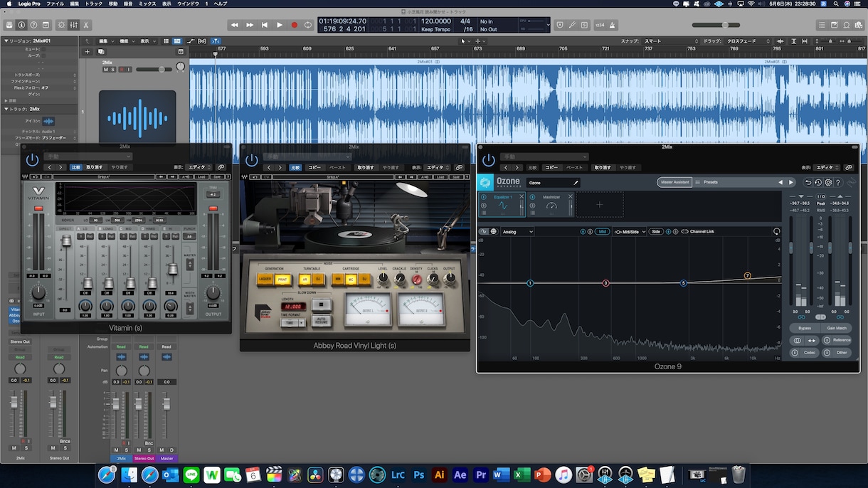Start playback with the Play button
This screenshot has height=488, width=868.
click(x=280, y=25)
